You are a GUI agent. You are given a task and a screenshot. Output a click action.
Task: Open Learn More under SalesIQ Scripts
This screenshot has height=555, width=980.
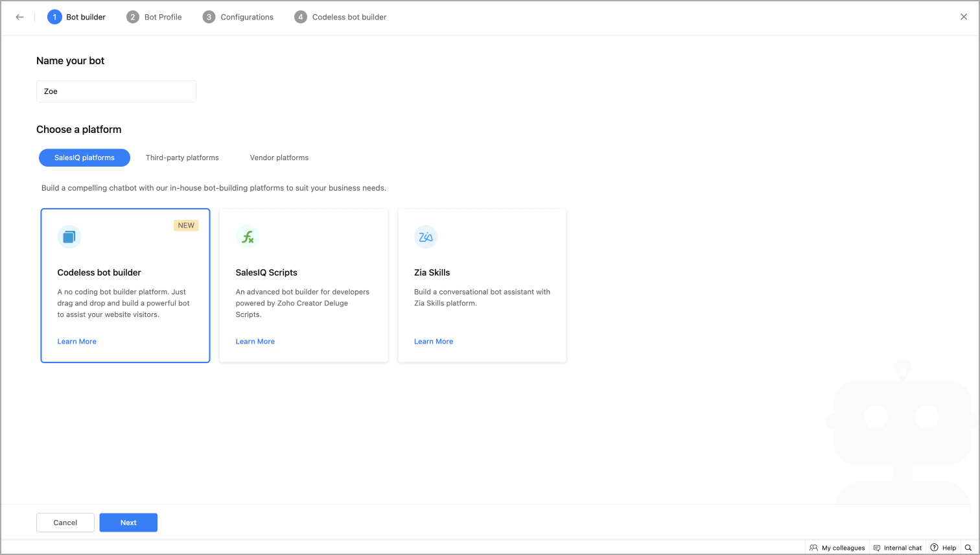[x=255, y=342]
